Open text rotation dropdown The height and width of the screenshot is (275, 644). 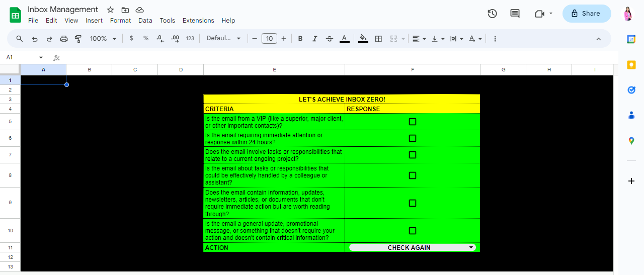[x=475, y=39]
